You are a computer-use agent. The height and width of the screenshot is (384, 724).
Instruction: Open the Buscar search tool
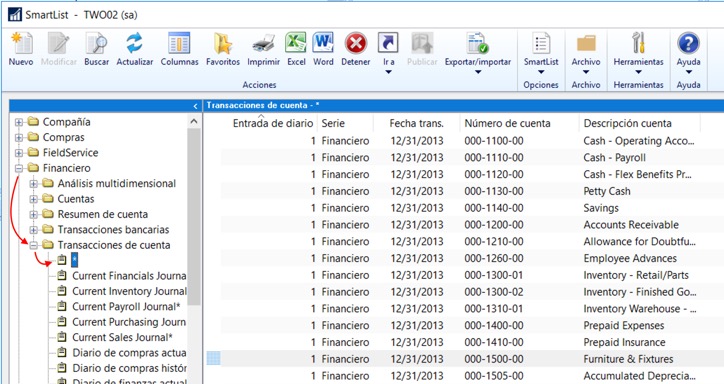pos(97,49)
